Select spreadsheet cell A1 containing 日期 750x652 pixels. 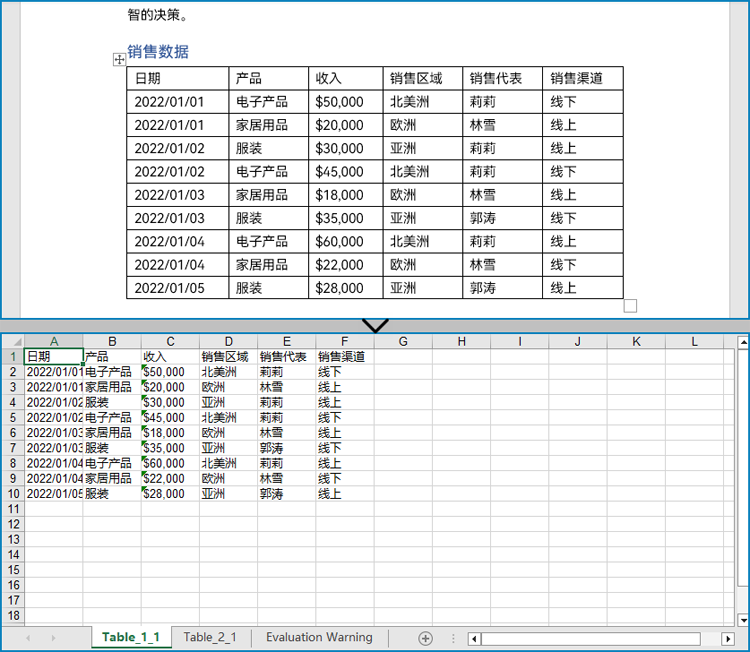click(x=54, y=356)
